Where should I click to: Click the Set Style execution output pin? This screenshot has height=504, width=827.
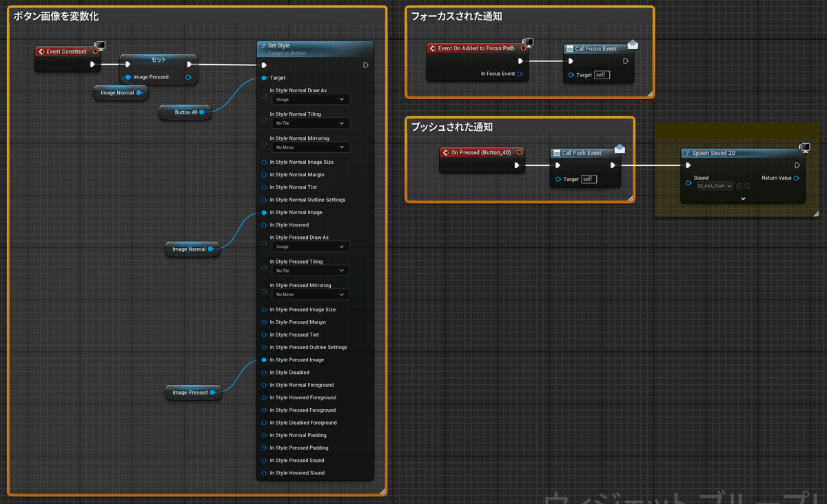[x=365, y=65]
